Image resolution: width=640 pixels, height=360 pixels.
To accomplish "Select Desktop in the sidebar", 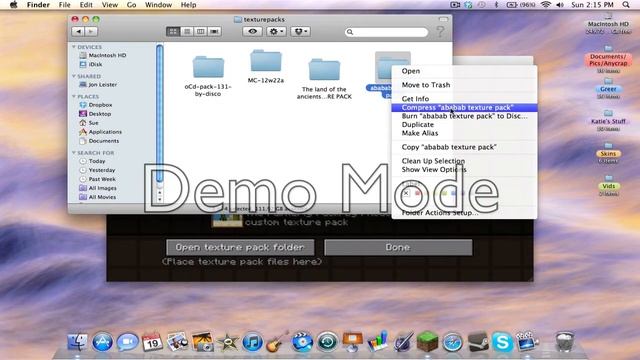I will pyautogui.click(x=95, y=114).
